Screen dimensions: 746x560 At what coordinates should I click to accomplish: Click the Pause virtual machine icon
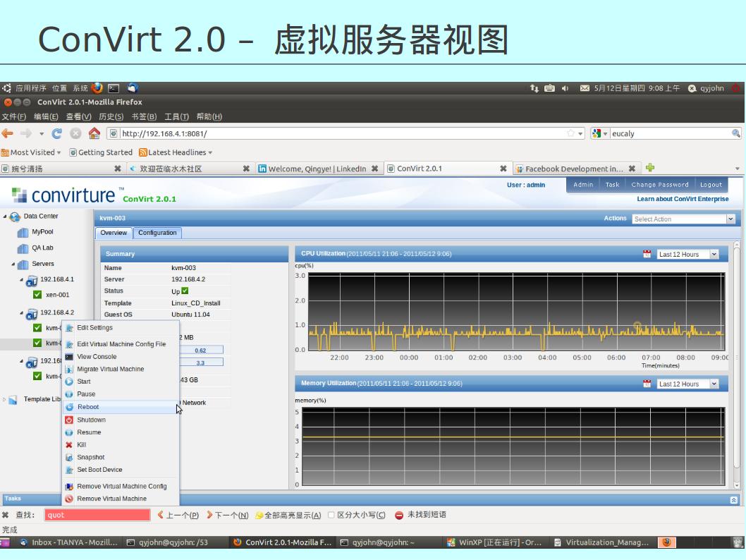click(x=69, y=394)
